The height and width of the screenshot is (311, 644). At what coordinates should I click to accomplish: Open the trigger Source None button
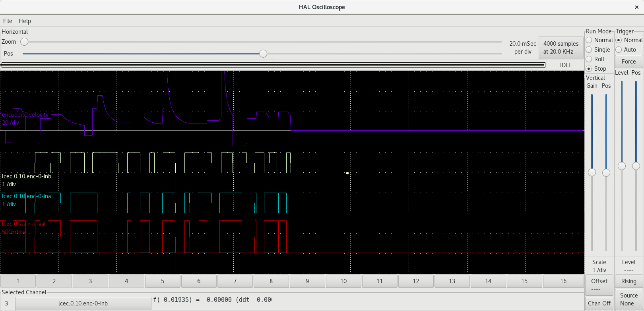[629, 299]
